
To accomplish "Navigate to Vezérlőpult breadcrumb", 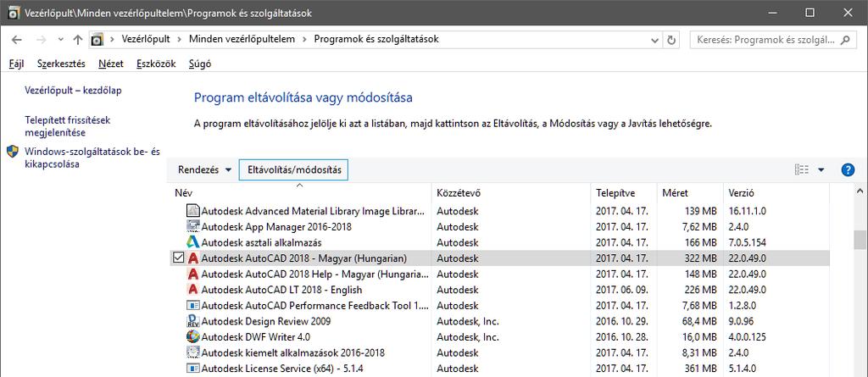I will click(x=144, y=39).
